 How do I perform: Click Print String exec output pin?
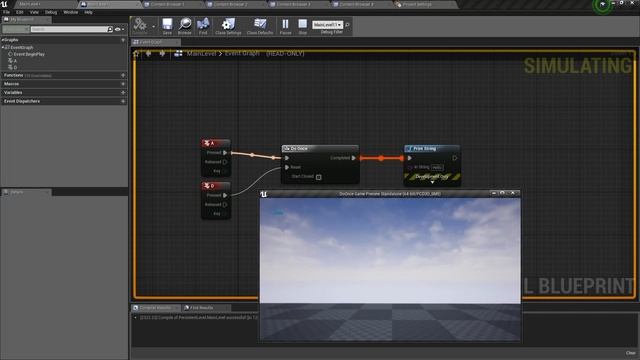coord(455,158)
